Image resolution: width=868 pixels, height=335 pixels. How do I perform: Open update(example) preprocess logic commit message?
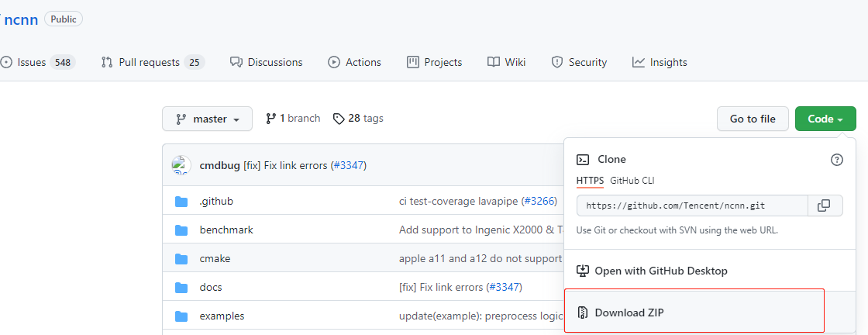(480, 316)
